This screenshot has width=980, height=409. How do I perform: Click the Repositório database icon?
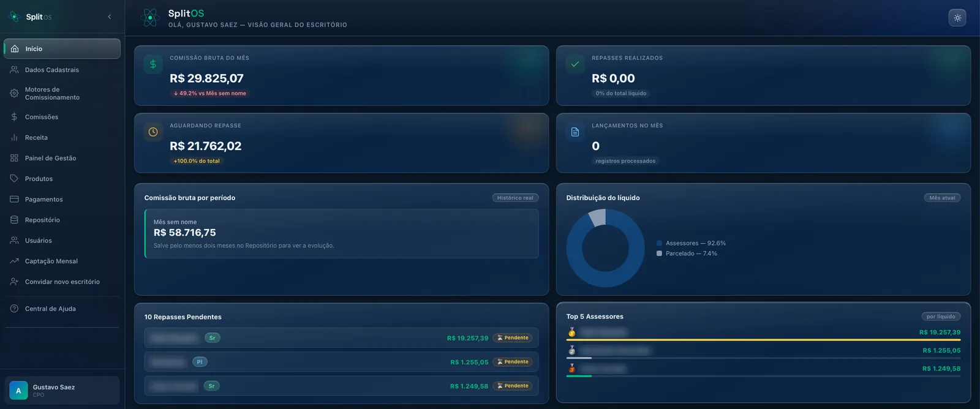[x=14, y=220]
